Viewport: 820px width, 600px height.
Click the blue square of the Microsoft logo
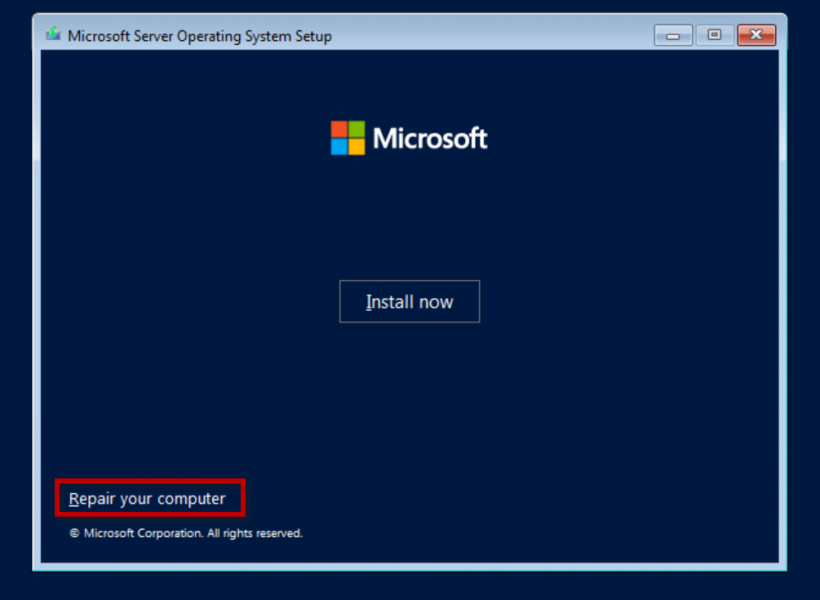pyautogui.click(x=339, y=147)
